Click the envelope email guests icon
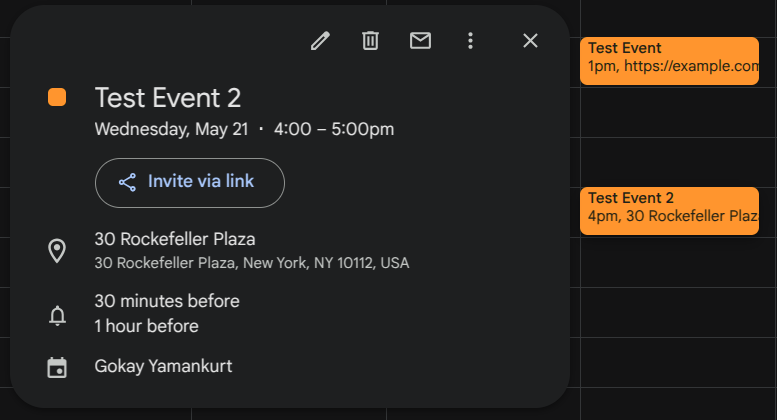 point(420,41)
